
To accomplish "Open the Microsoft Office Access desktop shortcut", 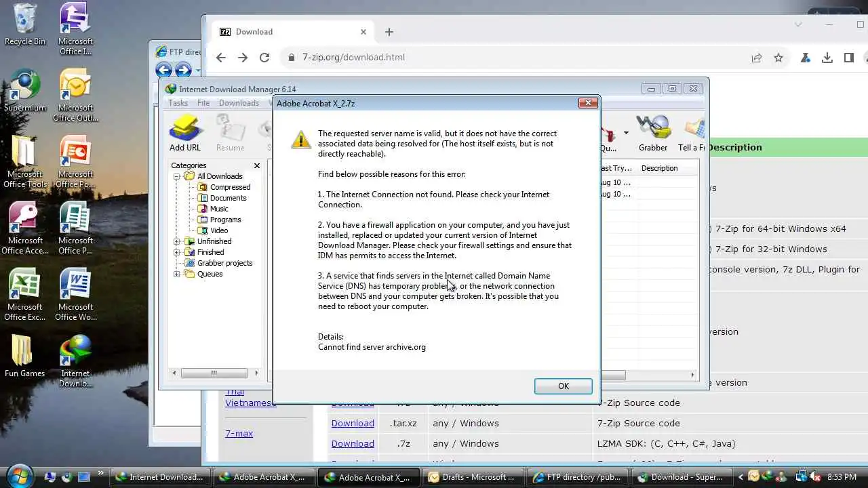I will (x=25, y=228).
